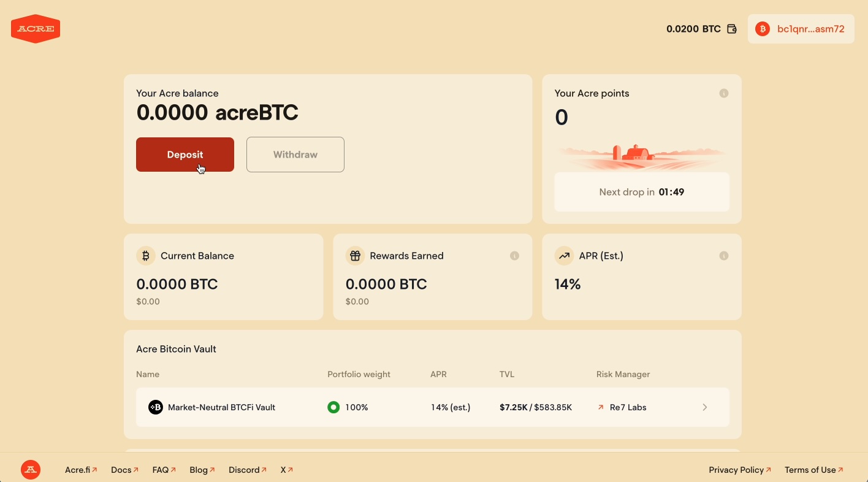
Task: Open the Re7 Labs risk manager link
Action: click(x=623, y=407)
